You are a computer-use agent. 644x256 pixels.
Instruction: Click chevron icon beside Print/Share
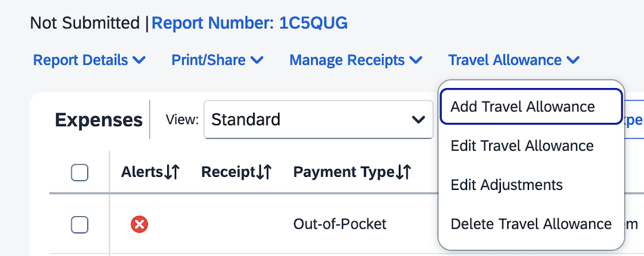coord(257,61)
